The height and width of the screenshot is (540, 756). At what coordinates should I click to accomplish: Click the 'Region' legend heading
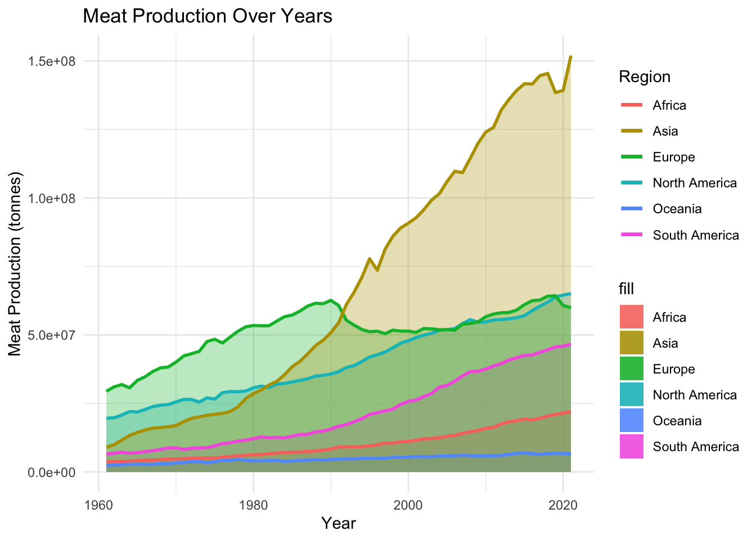[645, 76]
